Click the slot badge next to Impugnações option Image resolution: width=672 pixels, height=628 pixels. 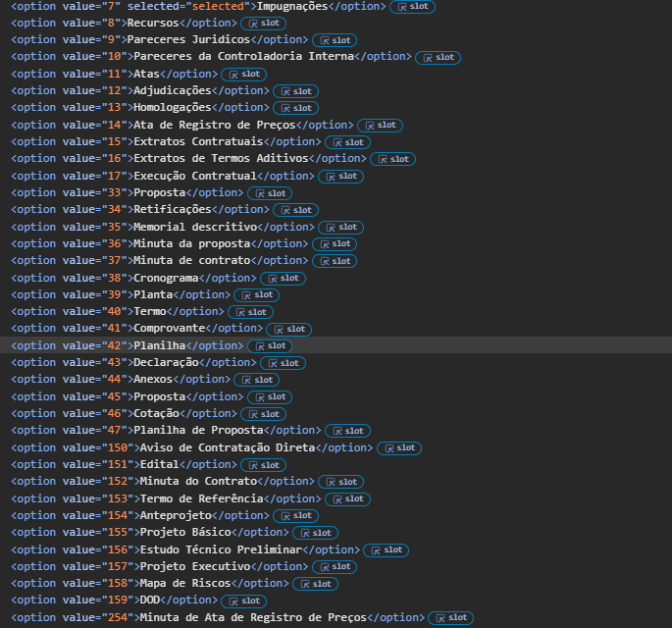coord(412,6)
